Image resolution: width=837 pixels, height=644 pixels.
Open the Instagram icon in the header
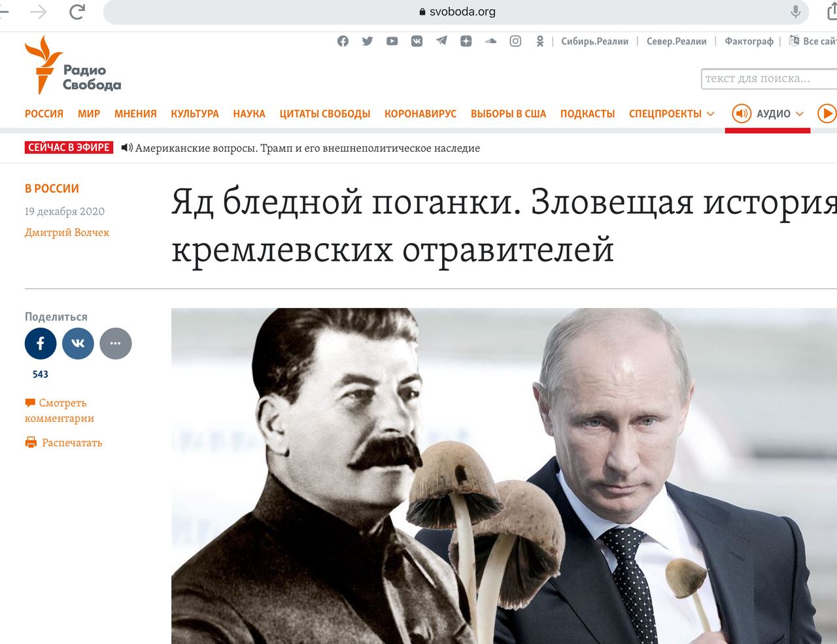(515, 41)
